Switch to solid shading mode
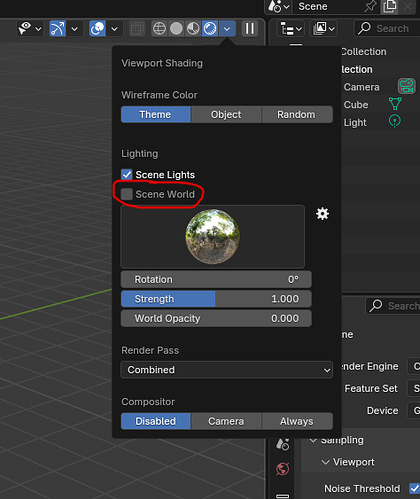 (176, 29)
